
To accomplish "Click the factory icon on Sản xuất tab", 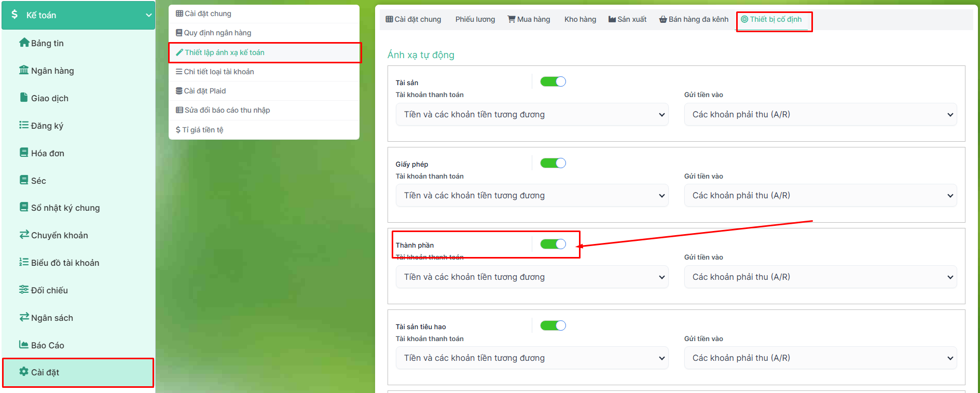I will tap(612, 19).
